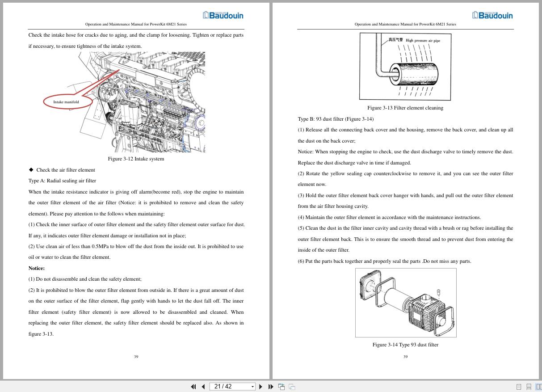Click inside the page number field showing 21/42

pos(226,386)
